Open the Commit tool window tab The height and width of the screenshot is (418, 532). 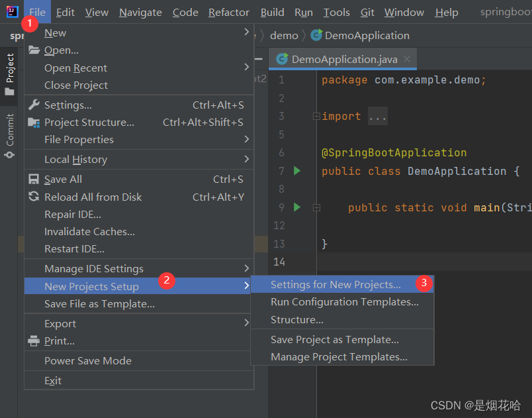9,136
